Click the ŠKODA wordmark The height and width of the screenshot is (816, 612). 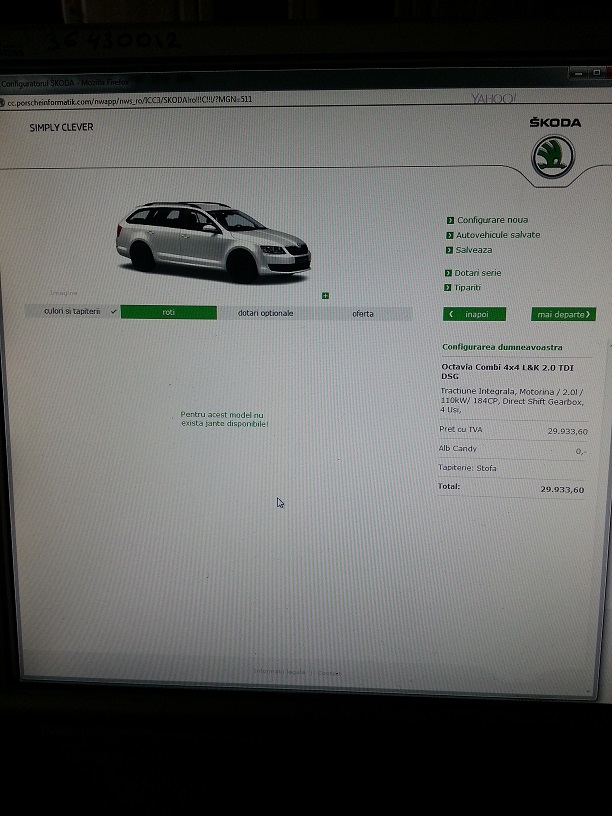tap(555, 123)
